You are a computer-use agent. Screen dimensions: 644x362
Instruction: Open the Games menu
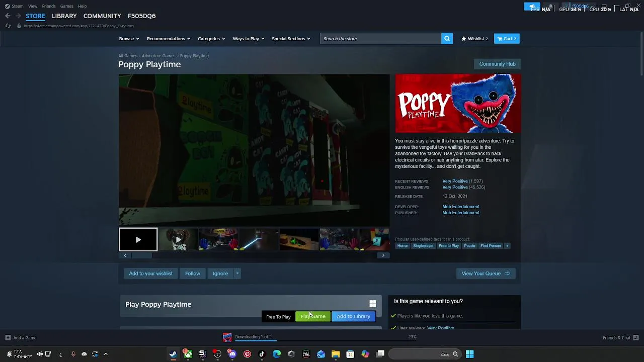tap(67, 6)
